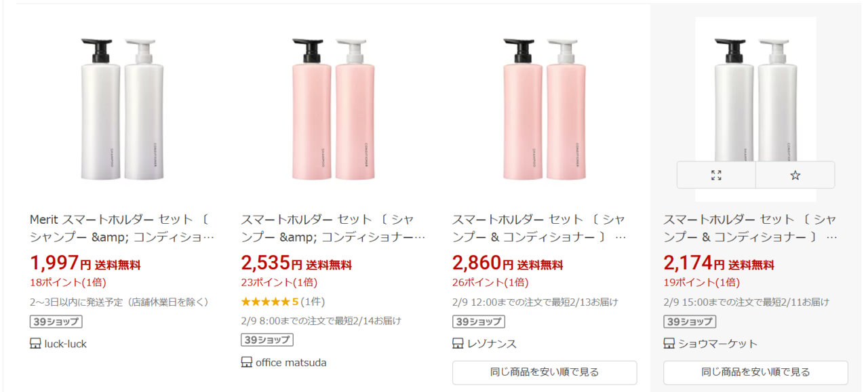Open the ショウマーケット shop link
This screenshot has height=392, width=868.
click(x=718, y=344)
